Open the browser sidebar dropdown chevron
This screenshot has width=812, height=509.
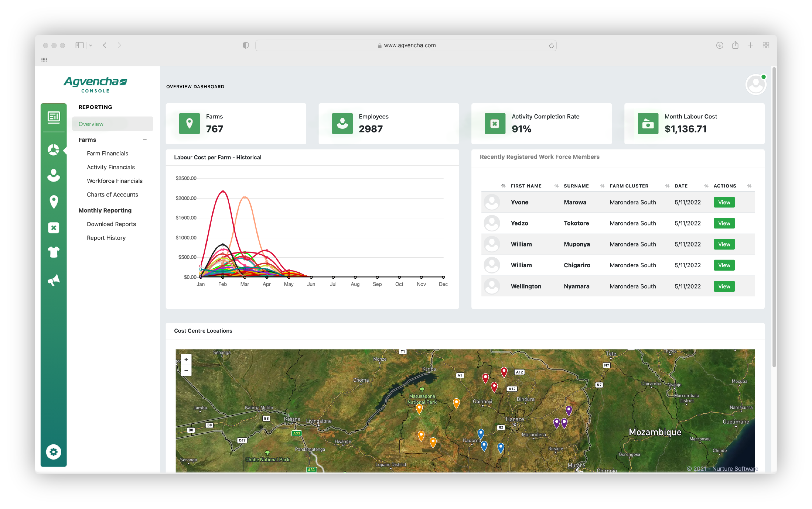[x=91, y=45]
